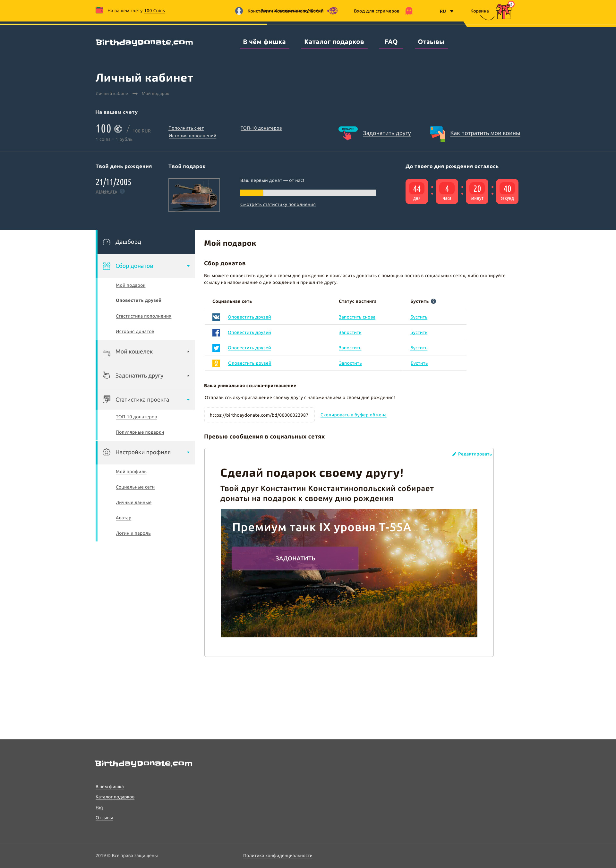Click Запостить in the Facebook row
The image size is (616, 868).
[350, 333]
